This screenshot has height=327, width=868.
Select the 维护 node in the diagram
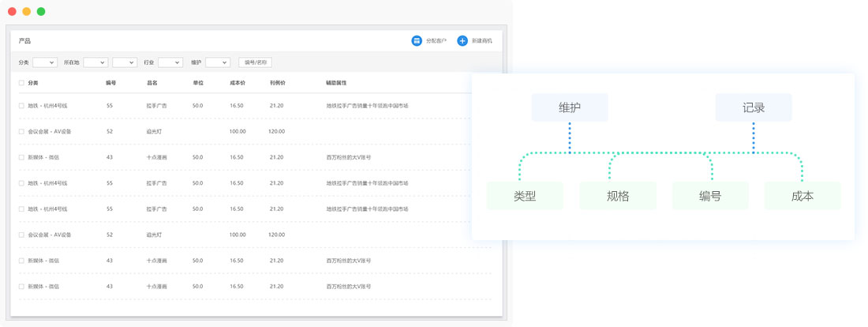570,107
